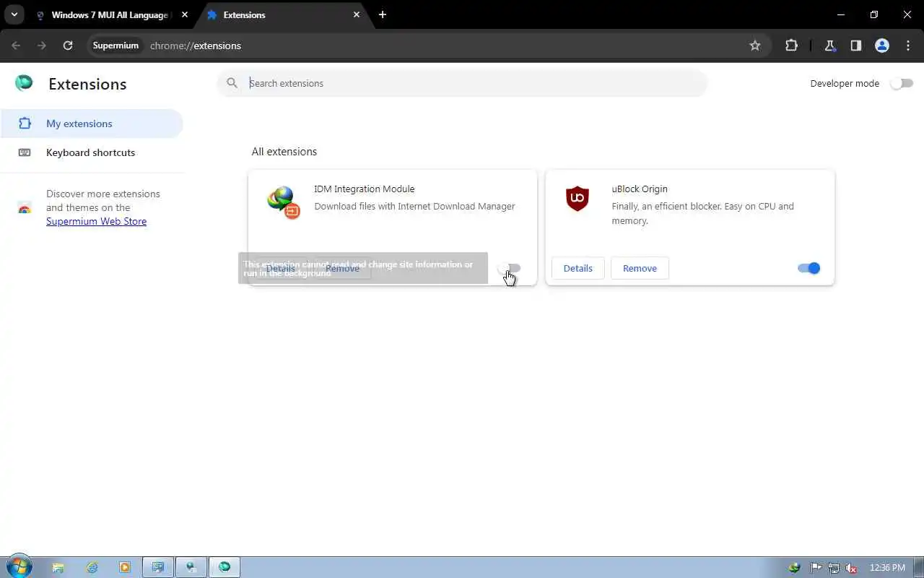This screenshot has height=578, width=924.
Task: Click 'Finally, an efficient blocker' description text
Action: point(702,213)
